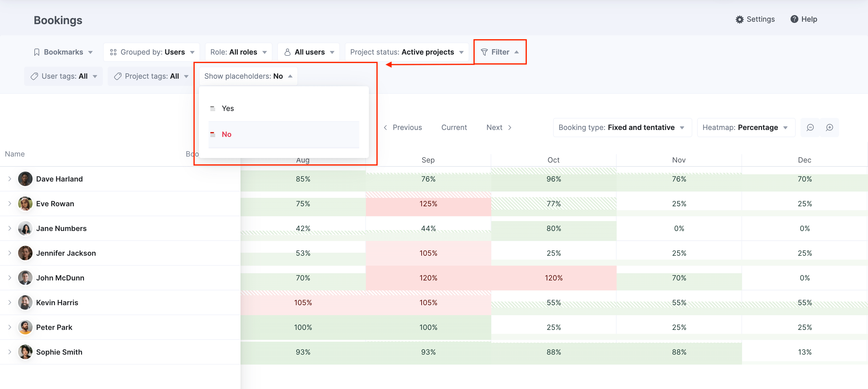Click the zoom out magnifier icon
This screenshot has height=389, width=868.
(810, 128)
